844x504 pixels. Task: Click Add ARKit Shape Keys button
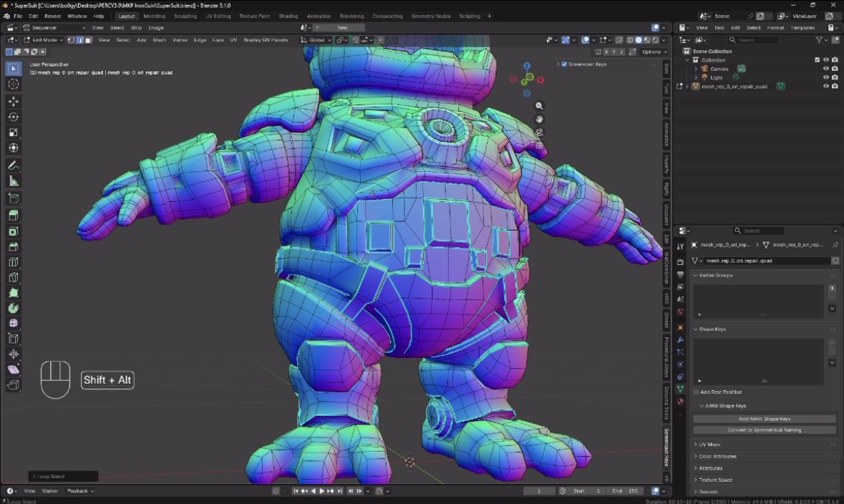[x=765, y=419]
